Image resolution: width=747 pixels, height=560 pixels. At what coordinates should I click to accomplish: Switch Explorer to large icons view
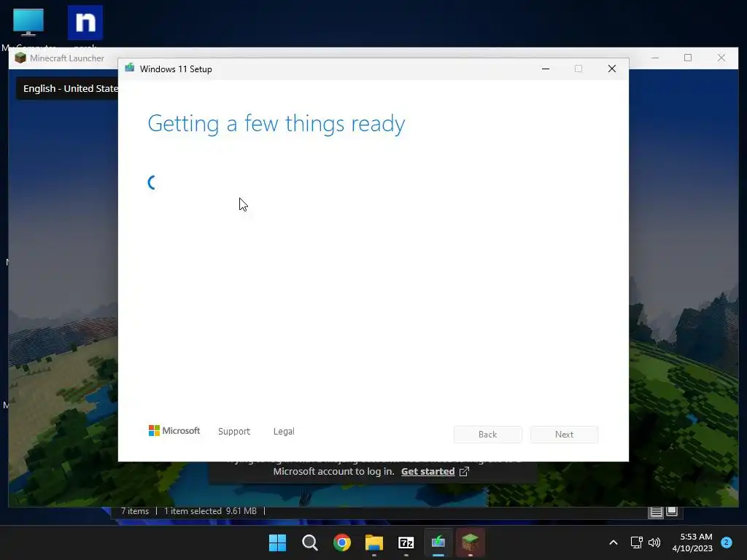672,511
